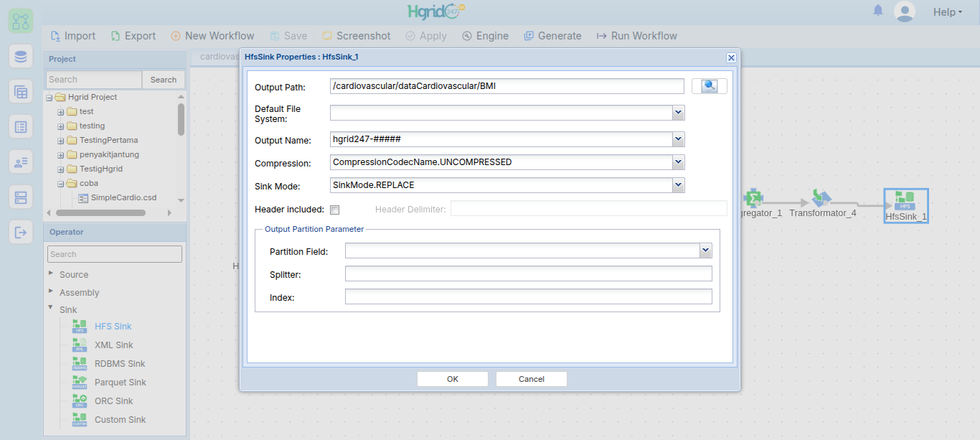Open the Compression dropdown
Viewport: 980px width, 440px height.
(x=678, y=162)
